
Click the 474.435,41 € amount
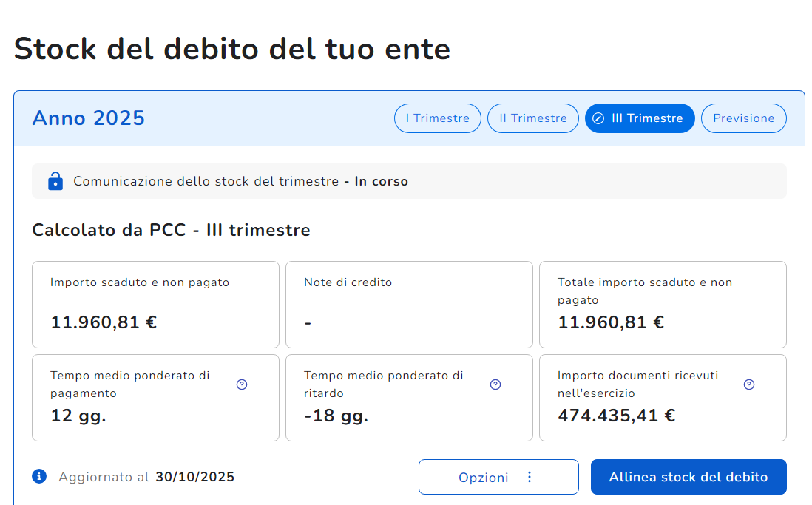point(616,416)
